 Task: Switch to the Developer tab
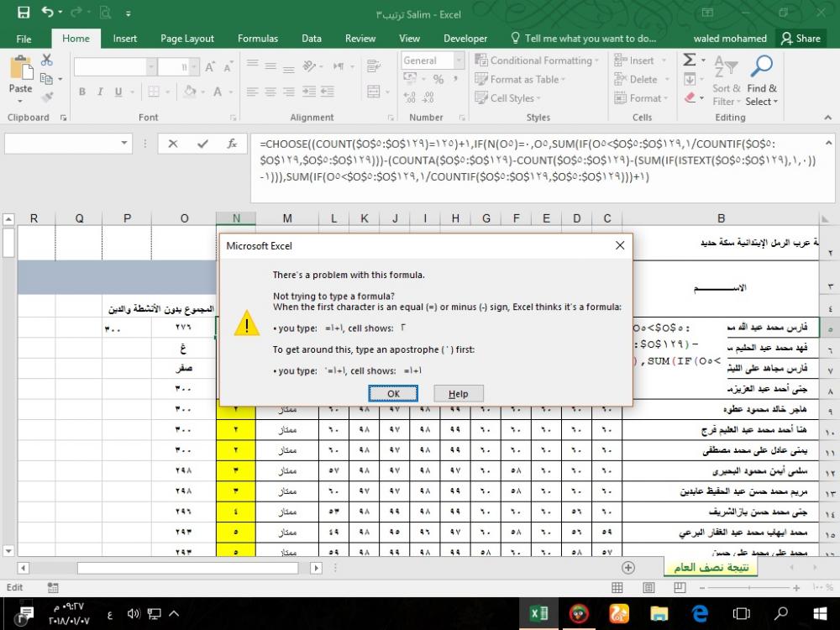pos(465,39)
